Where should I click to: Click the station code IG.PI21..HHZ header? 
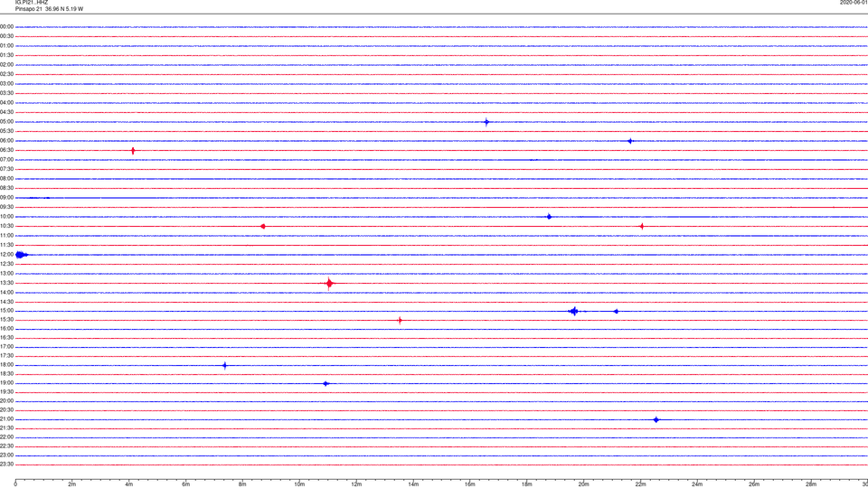pos(32,3)
